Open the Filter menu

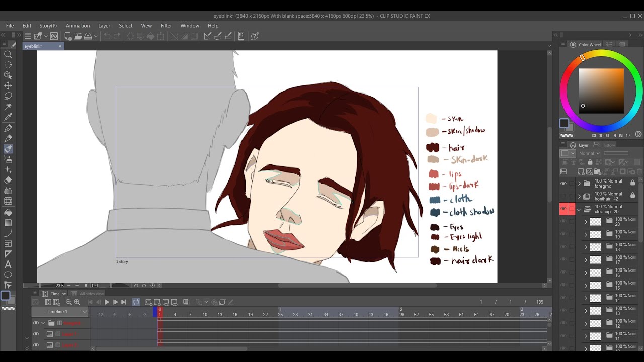click(166, 26)
